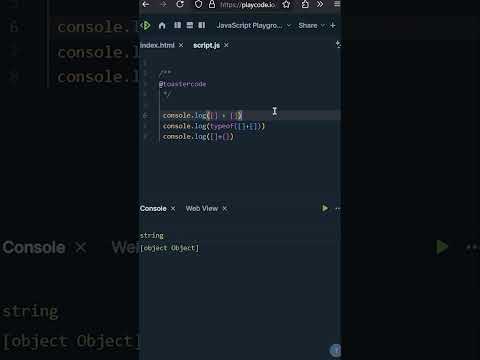Bookmark the page with the star icon
480x360 pixels.
(x=286, y=4)
